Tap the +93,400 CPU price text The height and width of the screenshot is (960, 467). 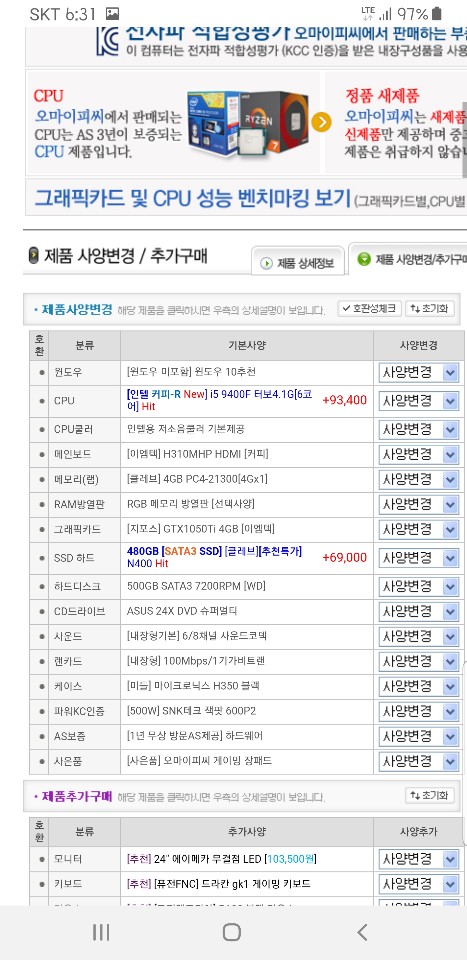345,400
